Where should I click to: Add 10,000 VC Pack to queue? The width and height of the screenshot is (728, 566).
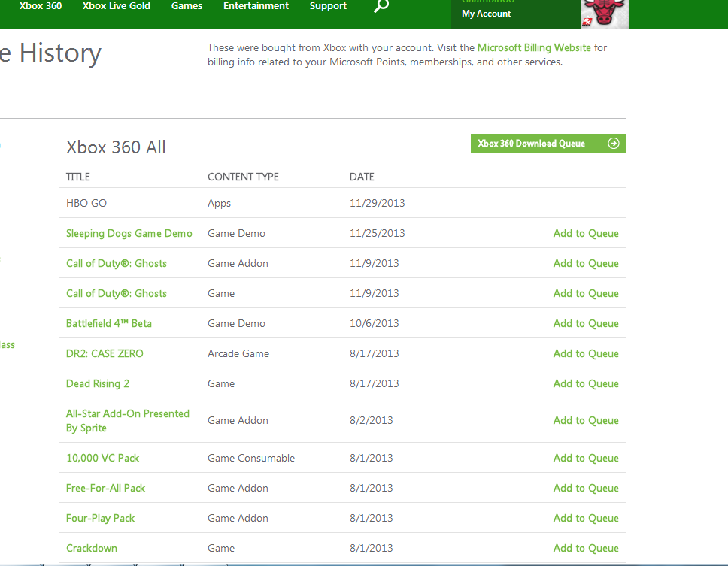586,458
